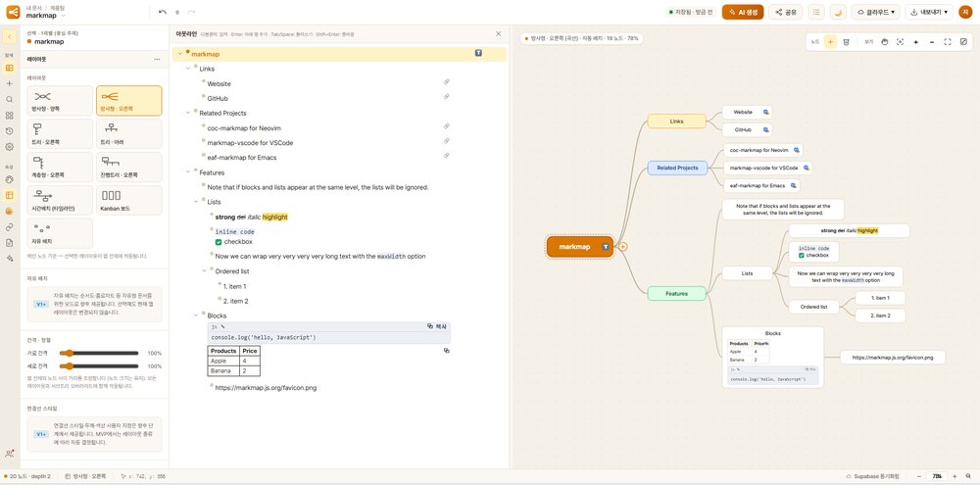Open the sparkle AI icon in the sidebar

click(10, 258)
